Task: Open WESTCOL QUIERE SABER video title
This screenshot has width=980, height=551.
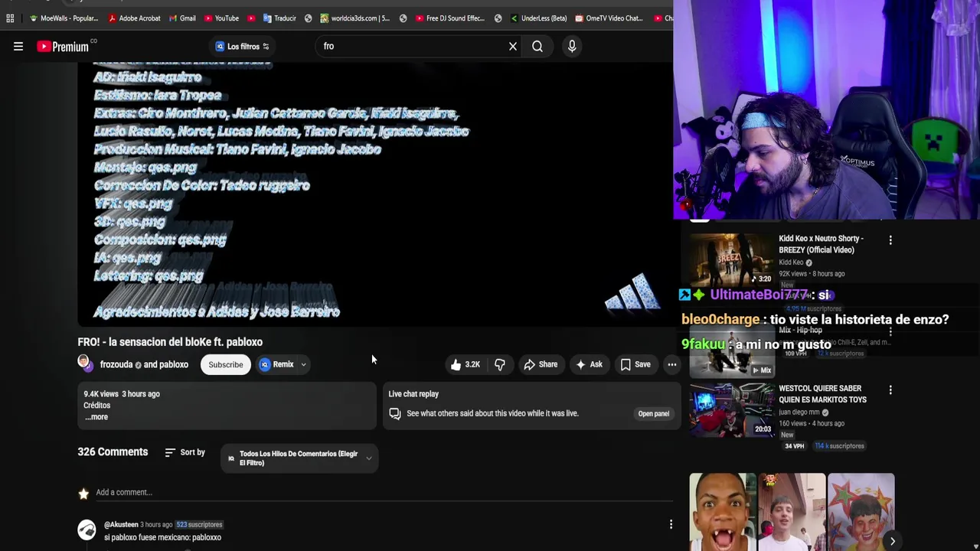Action: click(822, 394)
